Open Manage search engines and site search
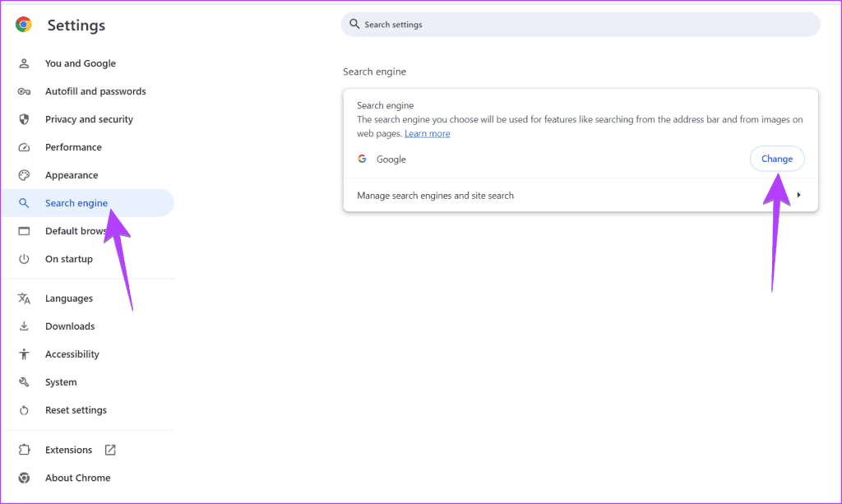The image size is (842, 504). tap(581, 196)
